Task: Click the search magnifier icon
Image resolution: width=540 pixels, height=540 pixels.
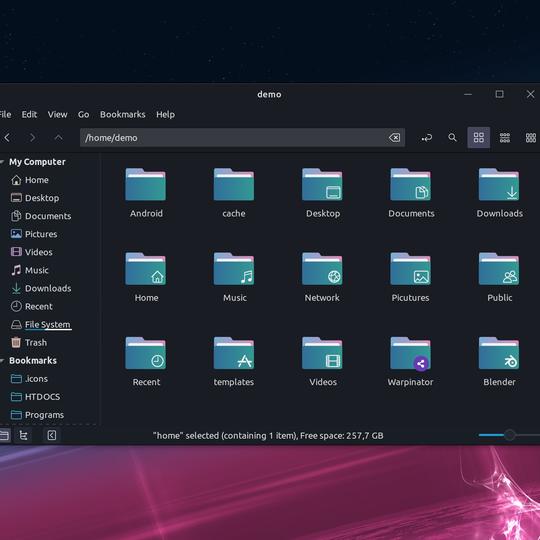Action: (453, 138)
